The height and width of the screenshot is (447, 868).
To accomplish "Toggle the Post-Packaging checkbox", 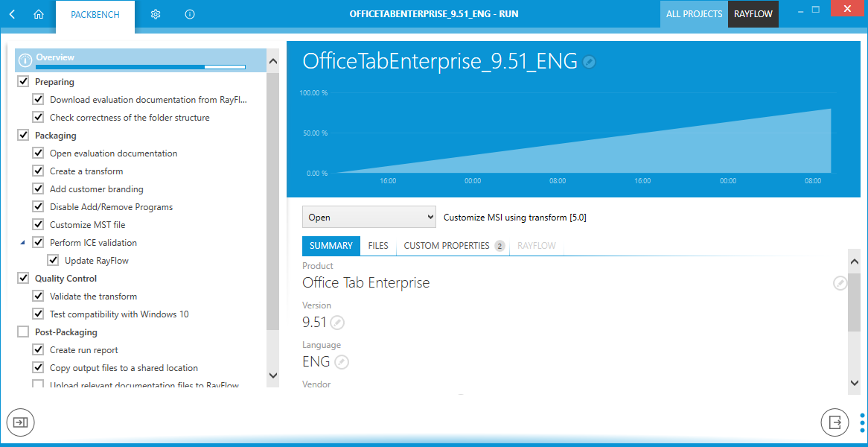I will (x=23, y=332).
